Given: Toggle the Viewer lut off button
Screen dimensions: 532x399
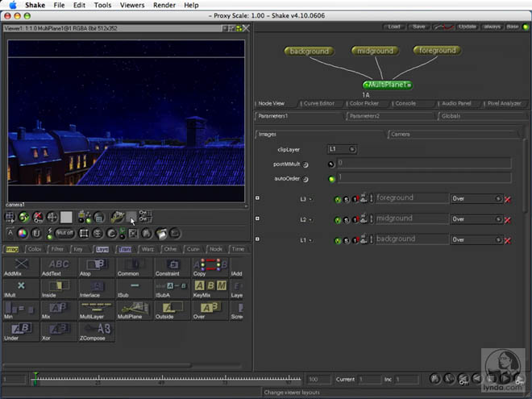Looking at the screenshot, I should pyautogui.click(x=64, y=233).
